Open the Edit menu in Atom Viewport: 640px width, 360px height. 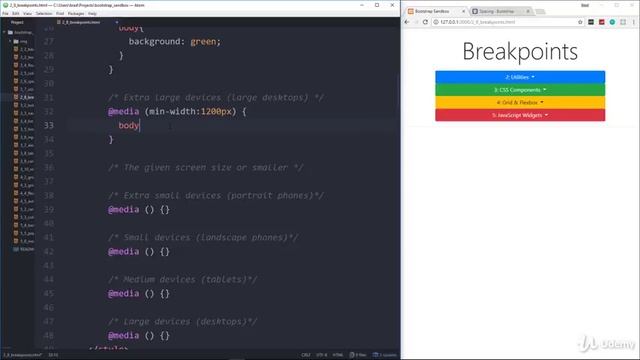pos(16,13)
